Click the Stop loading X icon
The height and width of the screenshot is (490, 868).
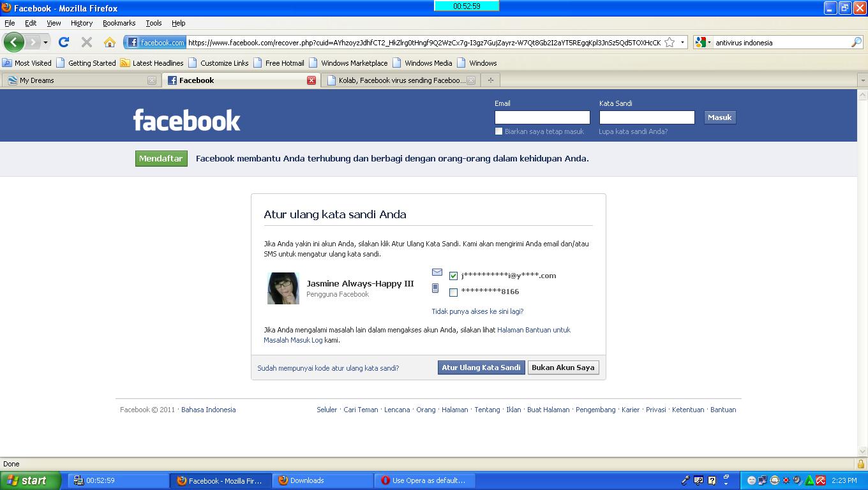pos(87,42)
